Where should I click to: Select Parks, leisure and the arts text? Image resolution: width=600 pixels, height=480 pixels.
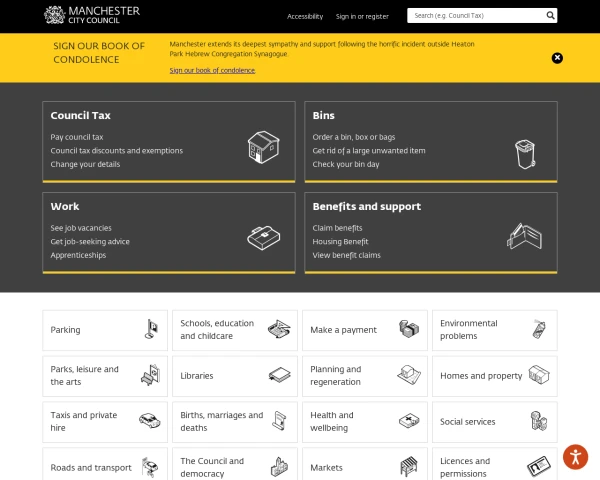coord(85,376)
